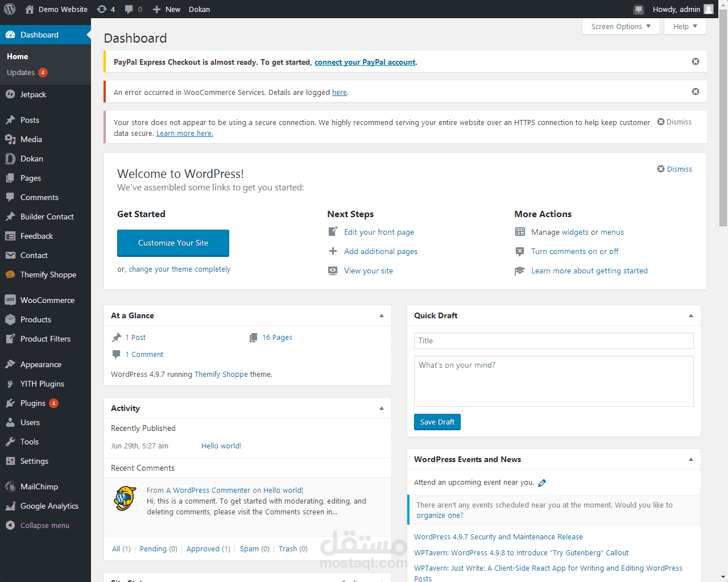Dismiss the WooCommerce Services error notice
The height and width of the screenshot is (582, 728).
(x=696, y=92)
